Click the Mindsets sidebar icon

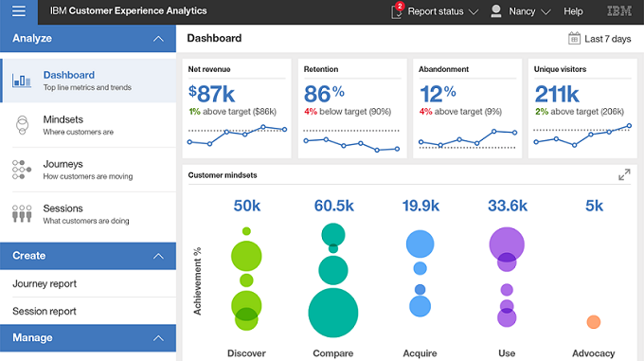pyautogui.click(x=22, y=125)
